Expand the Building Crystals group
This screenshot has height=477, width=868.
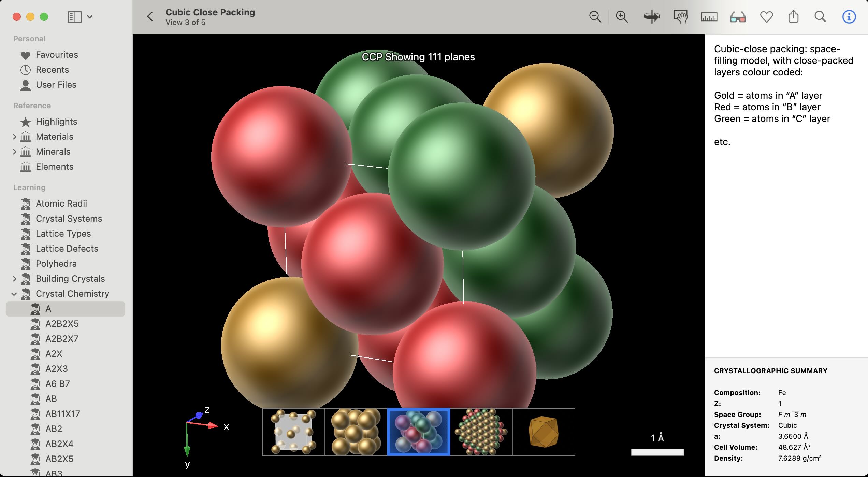coord(14,279)
